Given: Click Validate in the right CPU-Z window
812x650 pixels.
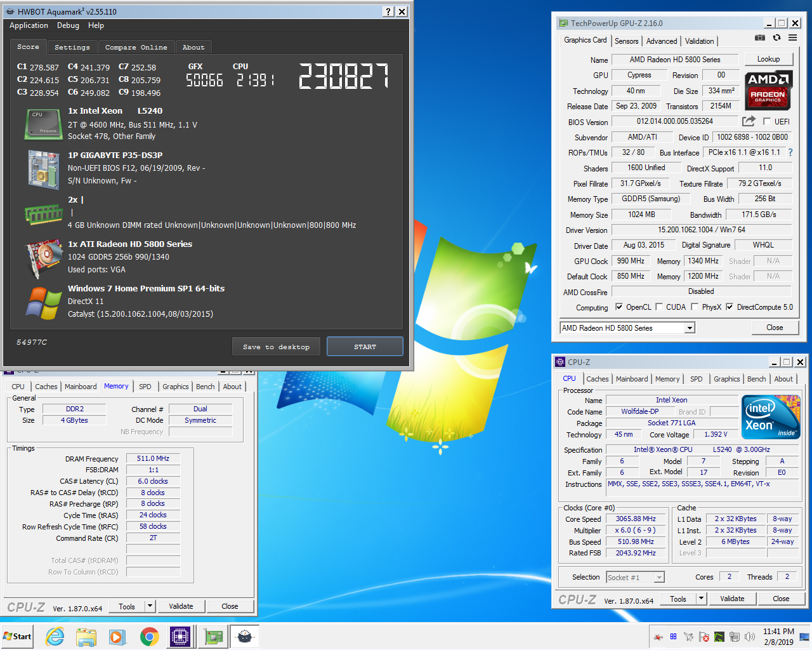Looking at the screenshot, I should point(732,599).
